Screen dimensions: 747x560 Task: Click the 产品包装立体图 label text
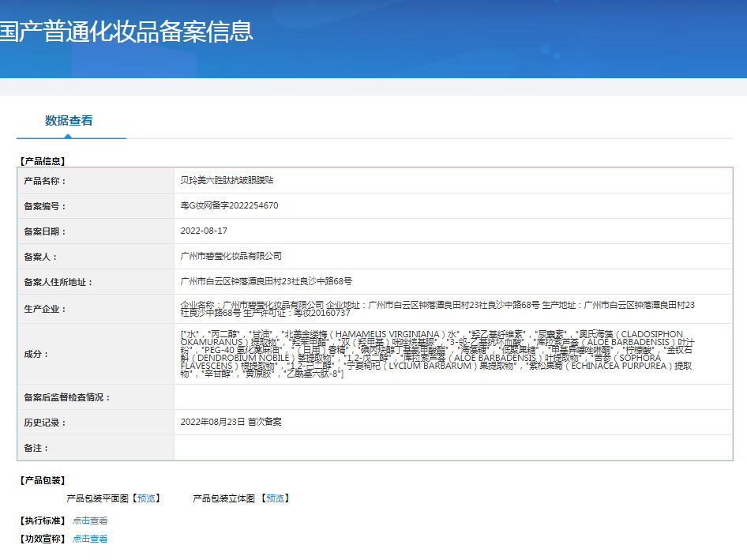click(x=224, y=498)
